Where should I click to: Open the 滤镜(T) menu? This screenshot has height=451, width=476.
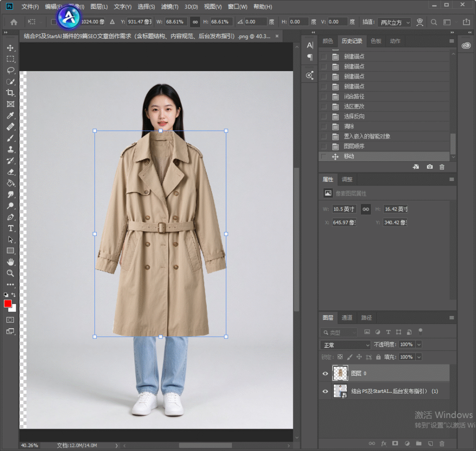point(170,7)
